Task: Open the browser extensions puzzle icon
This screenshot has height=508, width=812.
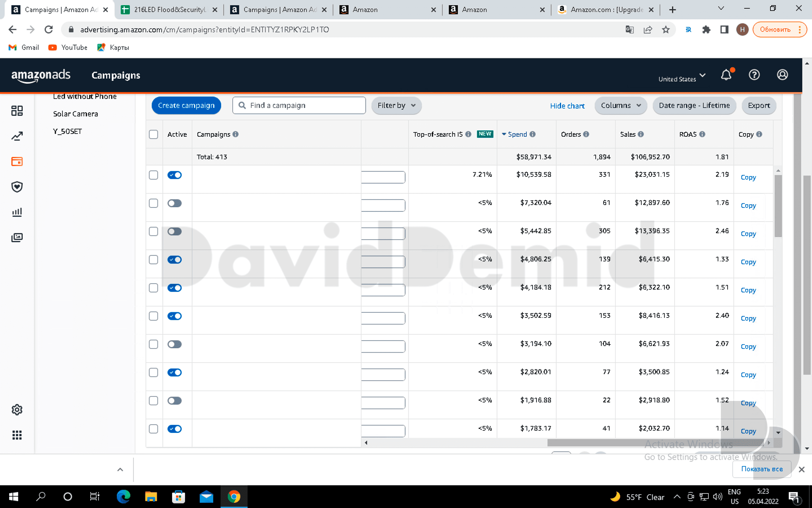Action: [x=706, y=30]
